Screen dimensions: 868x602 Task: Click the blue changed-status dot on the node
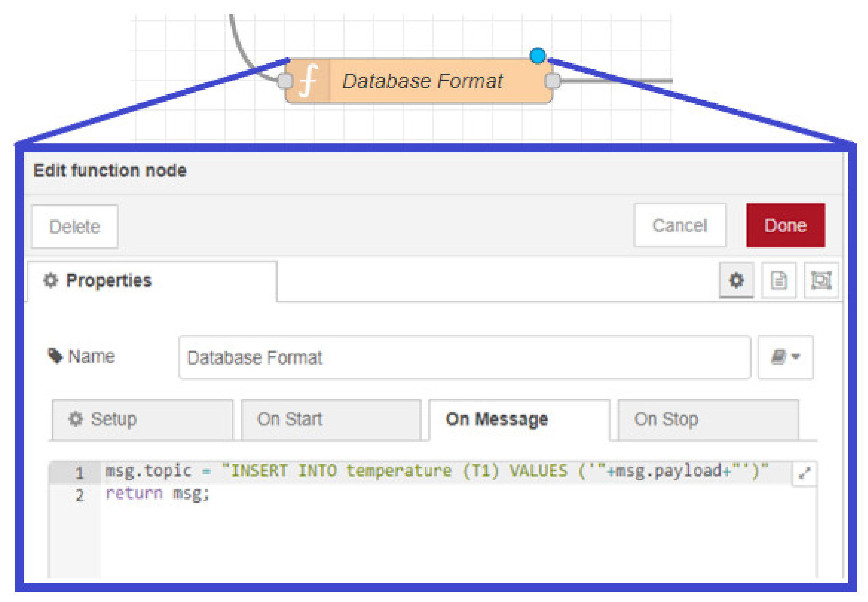pos(537,55)
